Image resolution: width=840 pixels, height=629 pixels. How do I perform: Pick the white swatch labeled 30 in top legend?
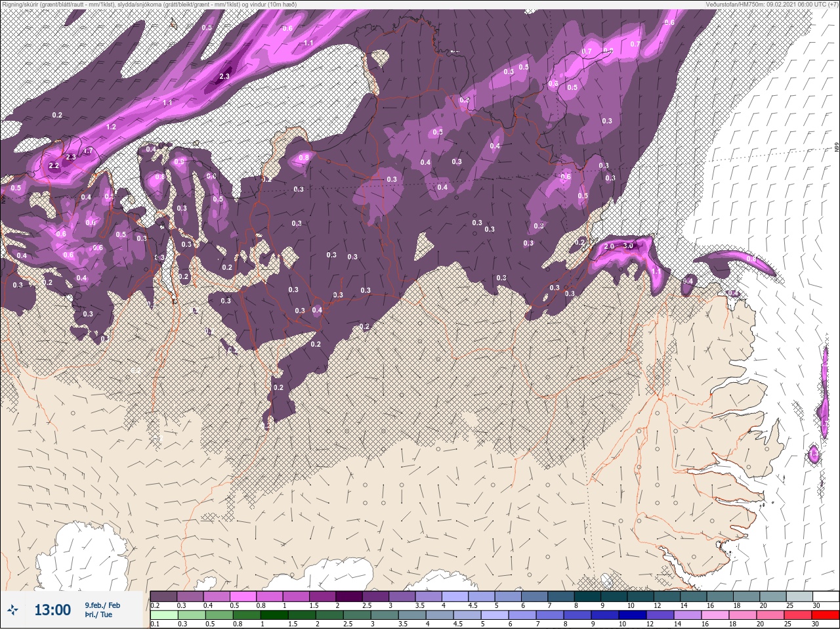(x=826, y=597)
